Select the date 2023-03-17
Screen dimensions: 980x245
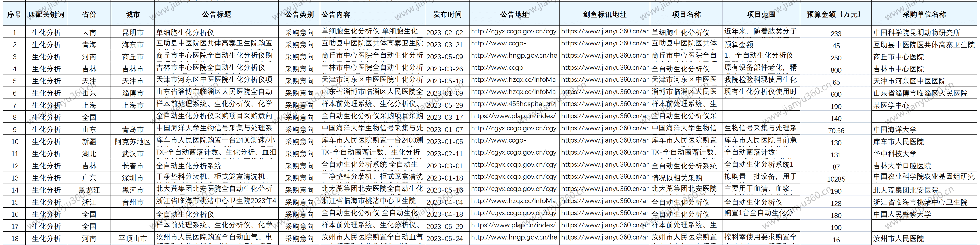(x=445, y=117)
